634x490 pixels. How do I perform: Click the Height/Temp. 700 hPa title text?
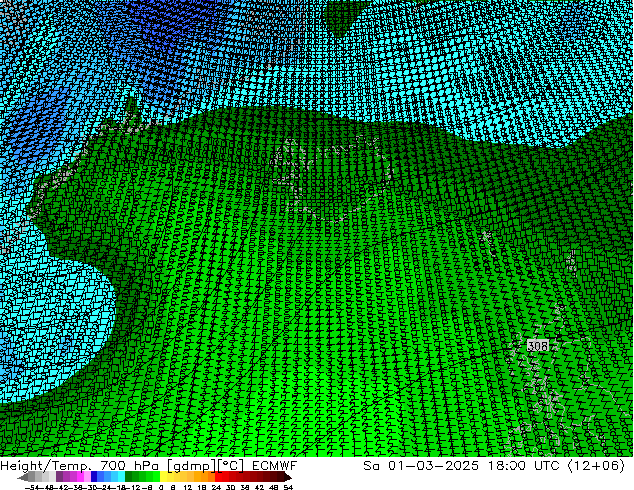81,466
